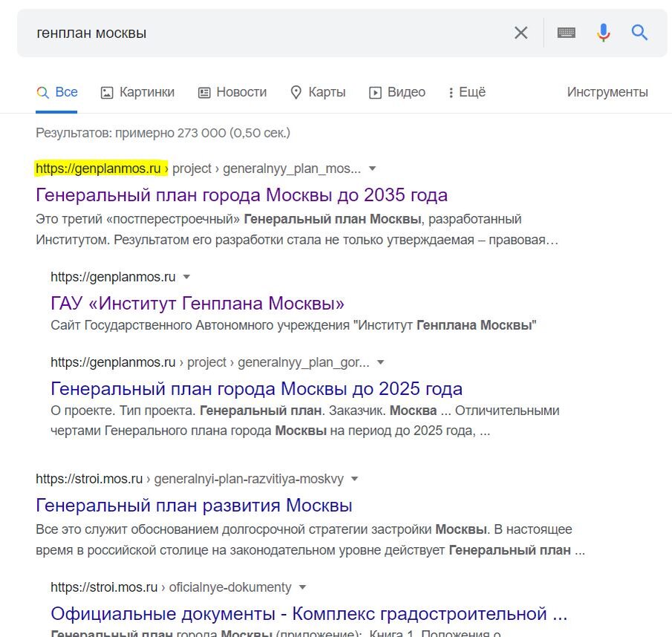Screen dimensions: 672x637
Task: Click the 'https://stroi.mos.ru › generalnyi-plan-razvitiya-moskvy' URL
Action: coord(190,479)
